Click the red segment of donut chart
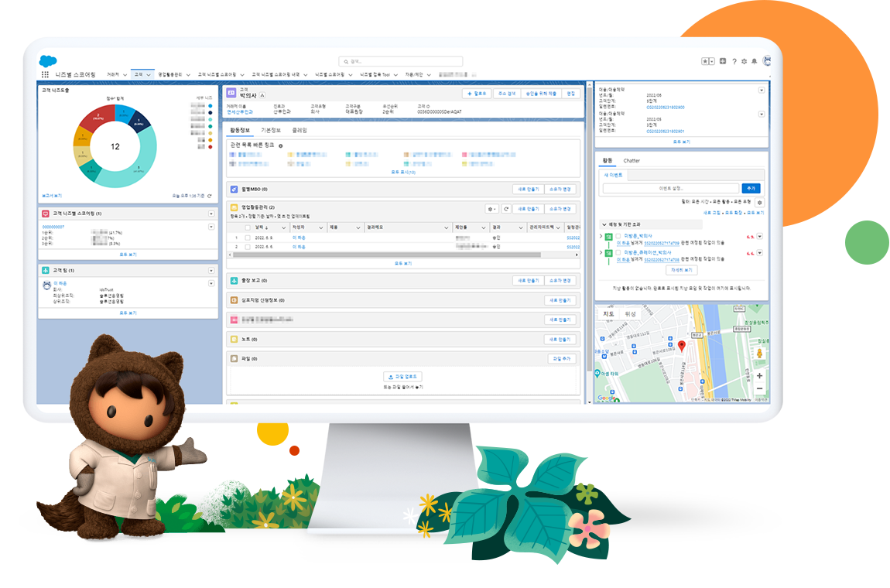890x588 pixels. [x=98, y=117]
